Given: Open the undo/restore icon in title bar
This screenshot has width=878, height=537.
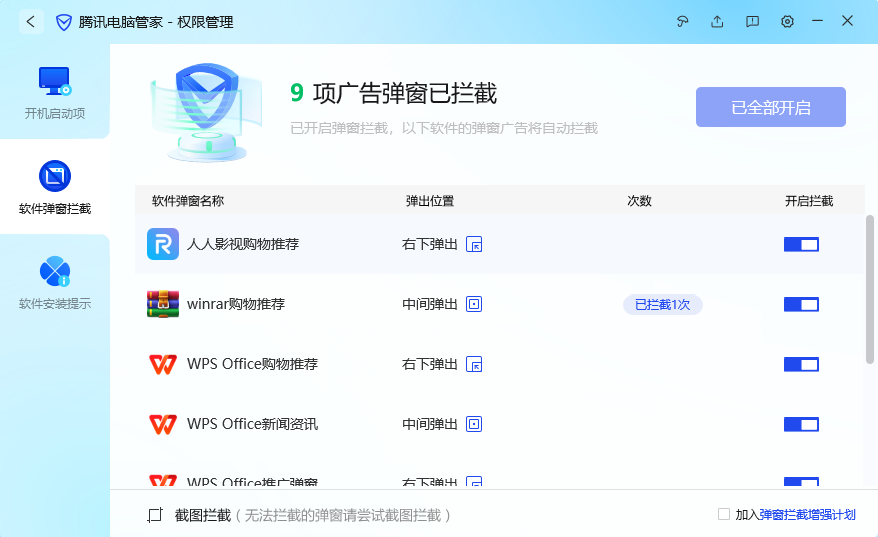Looking at the screenshot, I should pyautogui.click(x=682, y=22).
